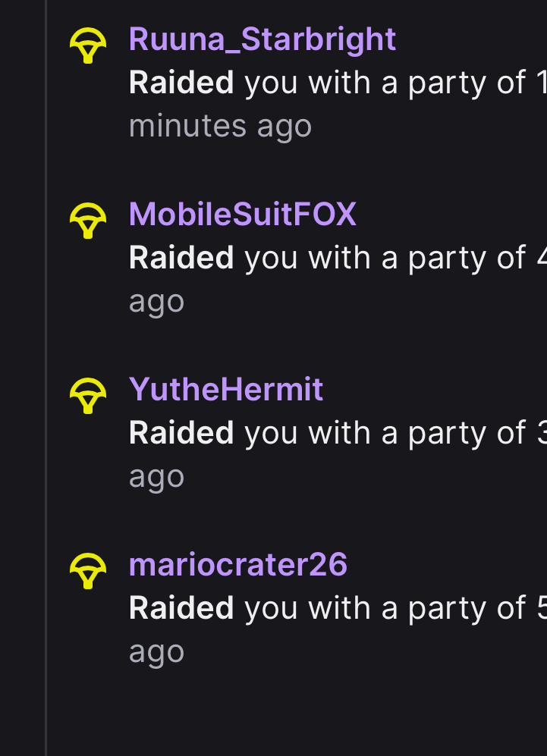Select the raid parachute icon for YutheHermit
The height and width of the screenshot is (756, 547).
[88, 396]
